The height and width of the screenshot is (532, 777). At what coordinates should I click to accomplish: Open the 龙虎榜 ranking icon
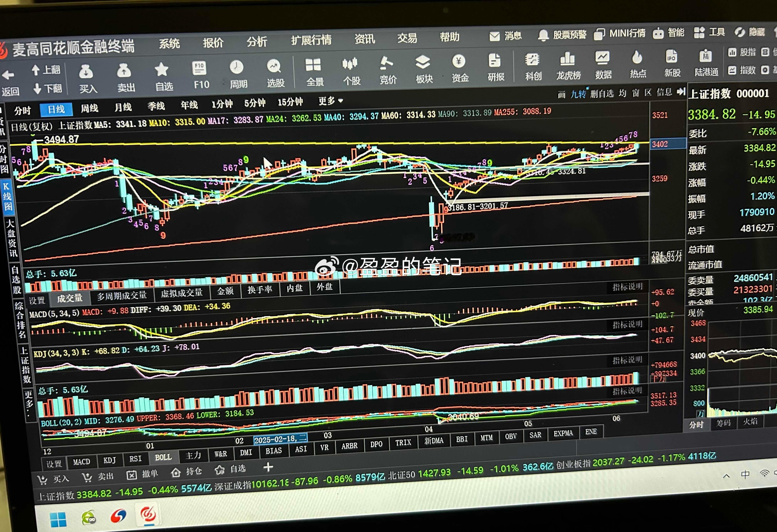[567, 59]
